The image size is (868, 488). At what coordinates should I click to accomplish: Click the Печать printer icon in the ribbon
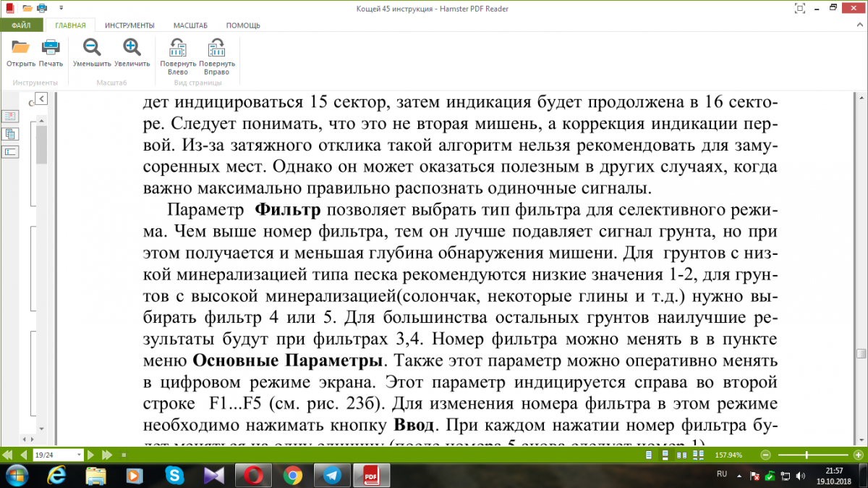51,48
